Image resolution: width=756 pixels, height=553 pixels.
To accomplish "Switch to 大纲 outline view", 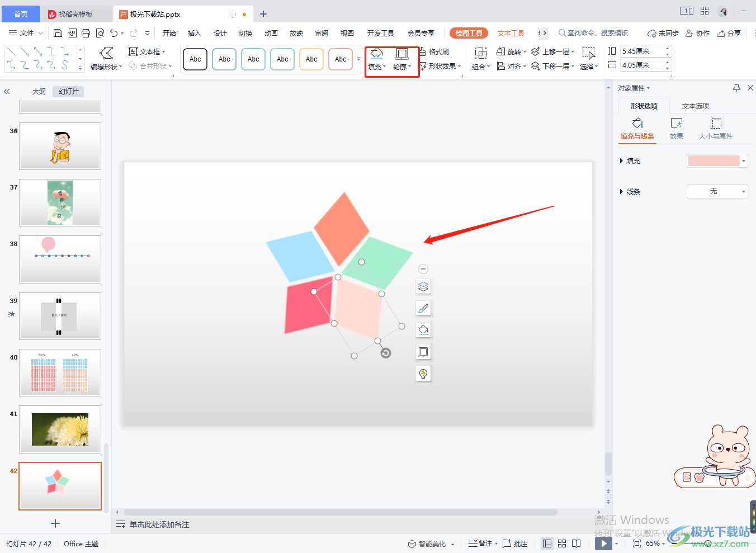I will pos(39,91).
